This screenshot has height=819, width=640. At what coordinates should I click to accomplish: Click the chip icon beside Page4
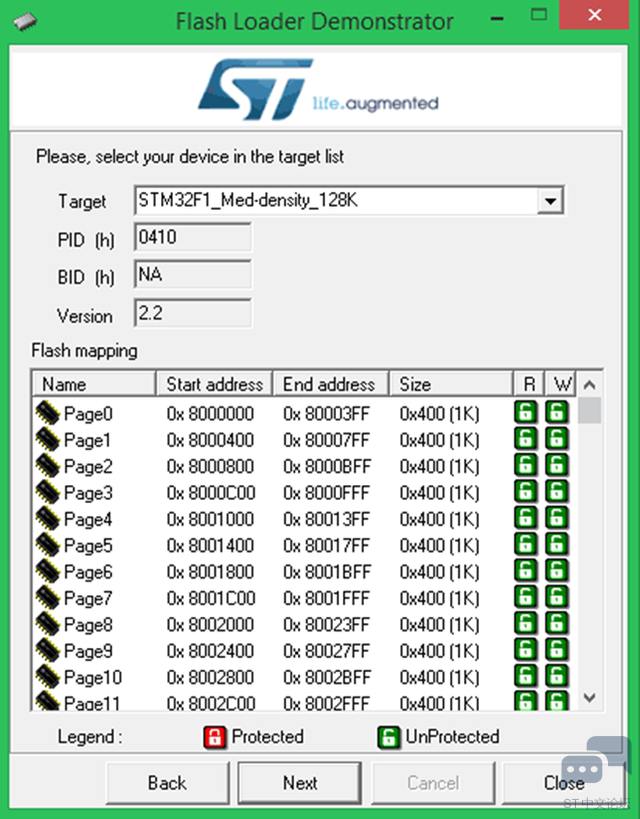pos(48,518)
